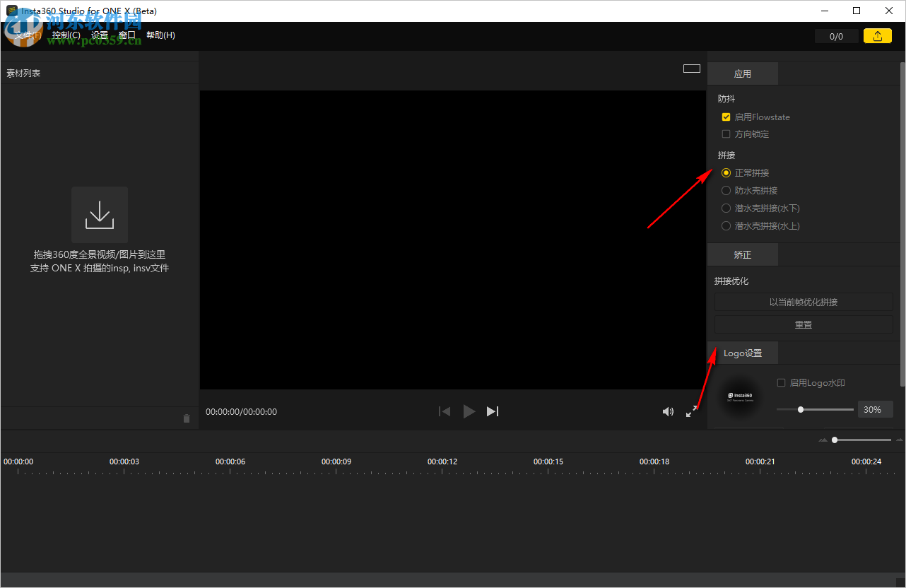The width and height of the screenshot is (906, 588).
Task: Click the 00:00:00/00:00:00 time display
Action: pyautogui.click(x=241, y=411)
